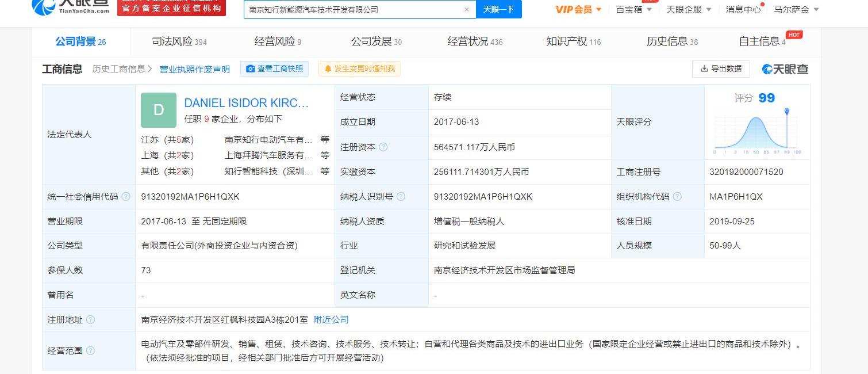Click the 查看工商快照 camera button

tap(274, 69)
